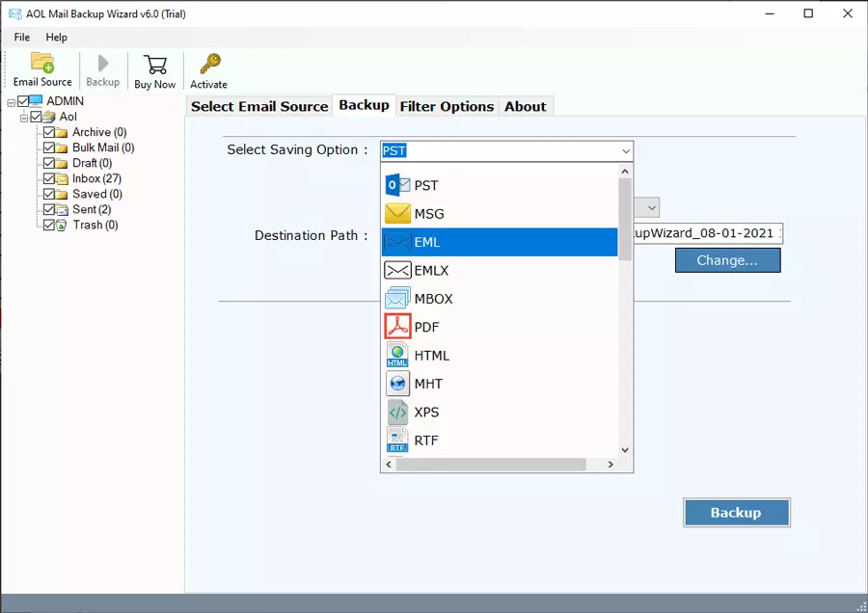
Task: Click the Archive folder icon
Action: [62, 132]
